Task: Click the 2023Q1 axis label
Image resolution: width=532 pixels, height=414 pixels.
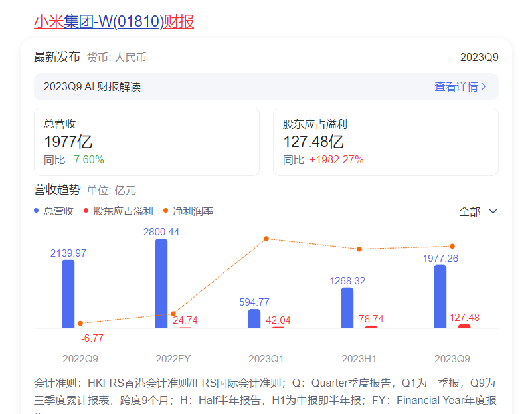Action: tap(266, 359)
